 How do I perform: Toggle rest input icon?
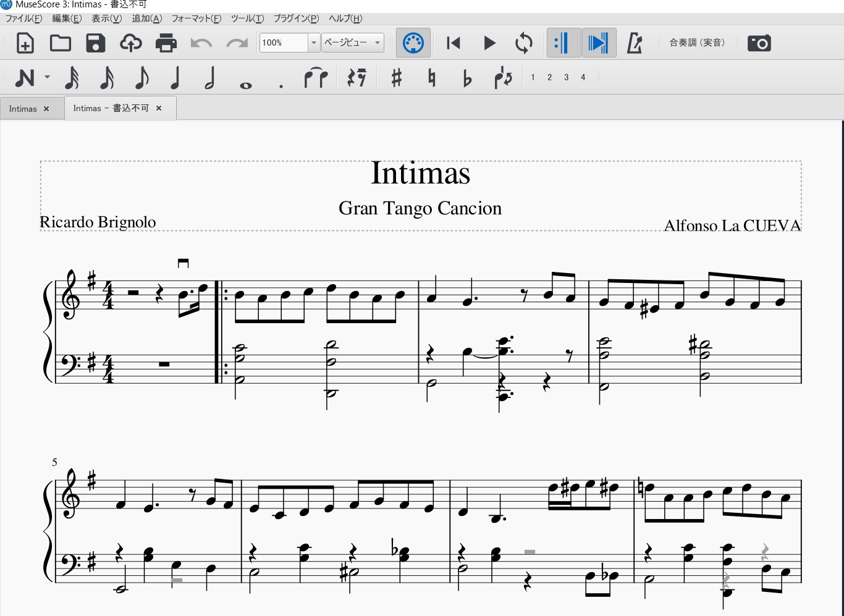357,78
